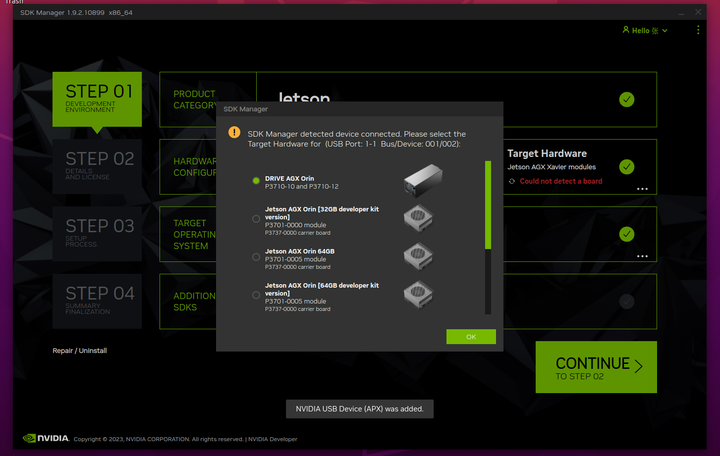Click the NVIDIA logo at bottom left
Viewport: 720px width, 456px height.
pos(46,438)
